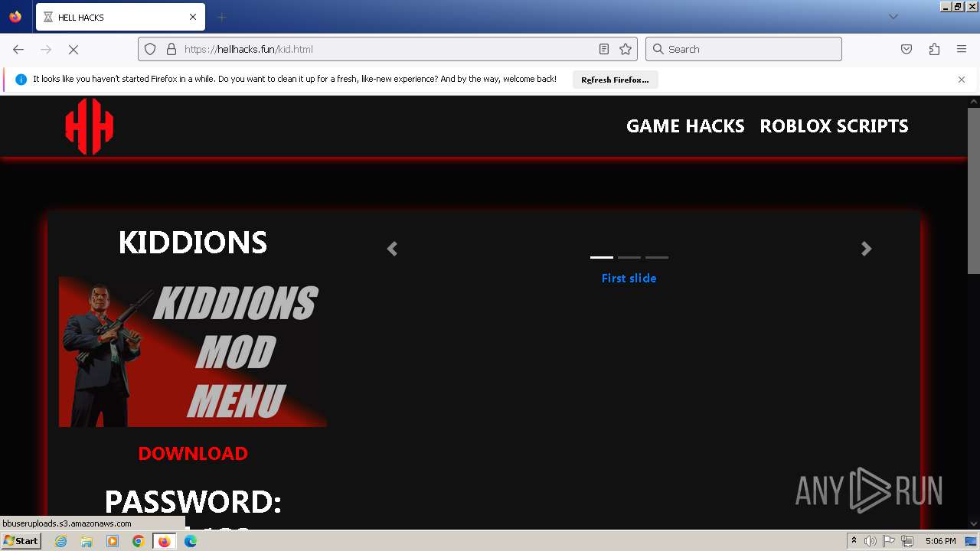Viewport: 980px width, 551px height.
Task: Open a new tab with the plus button
Action: (x=221, y=17)
